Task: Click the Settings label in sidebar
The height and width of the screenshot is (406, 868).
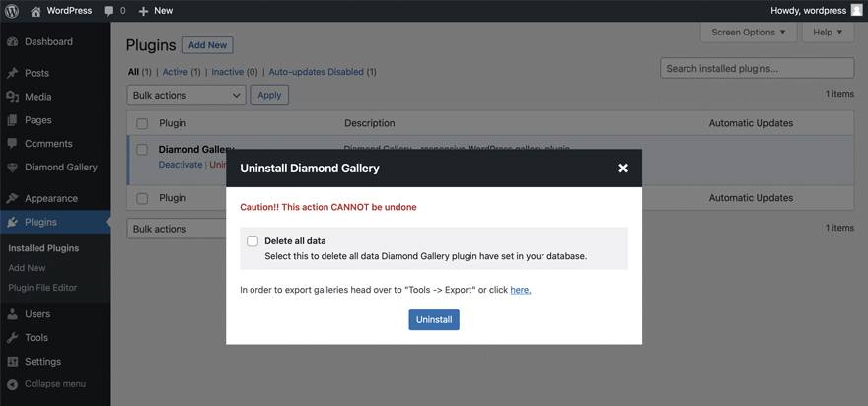Action: tap(42, 362)
